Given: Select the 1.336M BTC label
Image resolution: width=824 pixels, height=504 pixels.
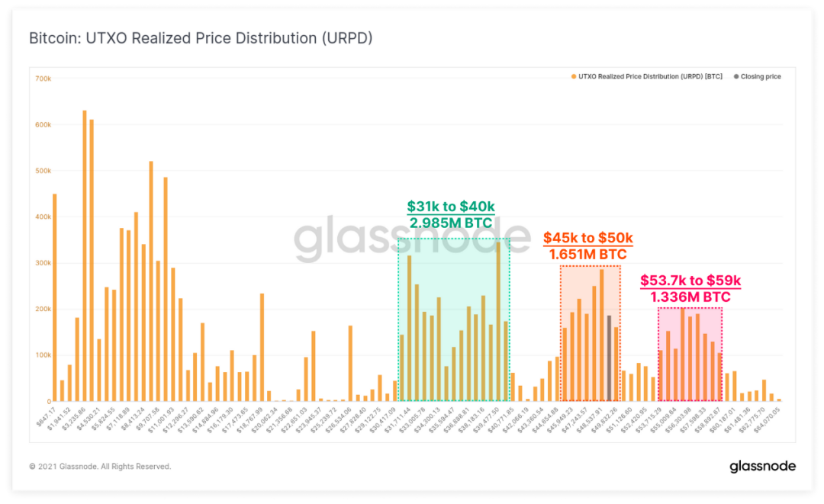Looking at the screenshot, I should pyautogui.click(x=690, y=297).
